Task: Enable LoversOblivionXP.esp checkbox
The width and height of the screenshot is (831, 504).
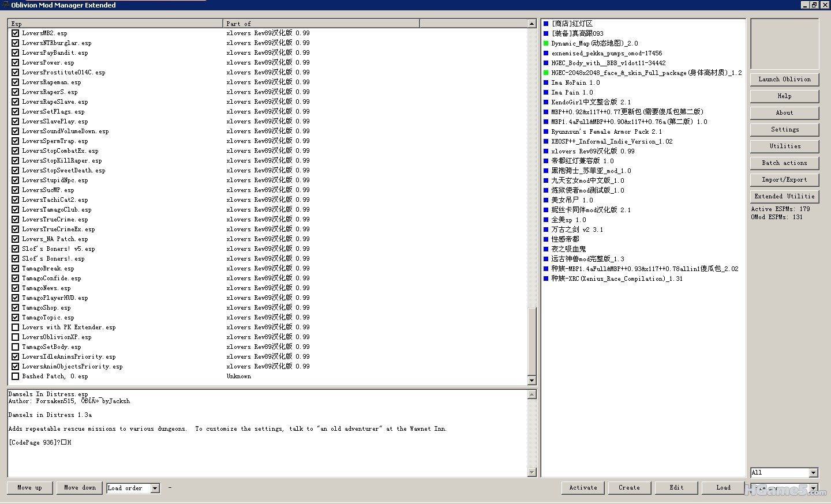Action: [16, 337]
